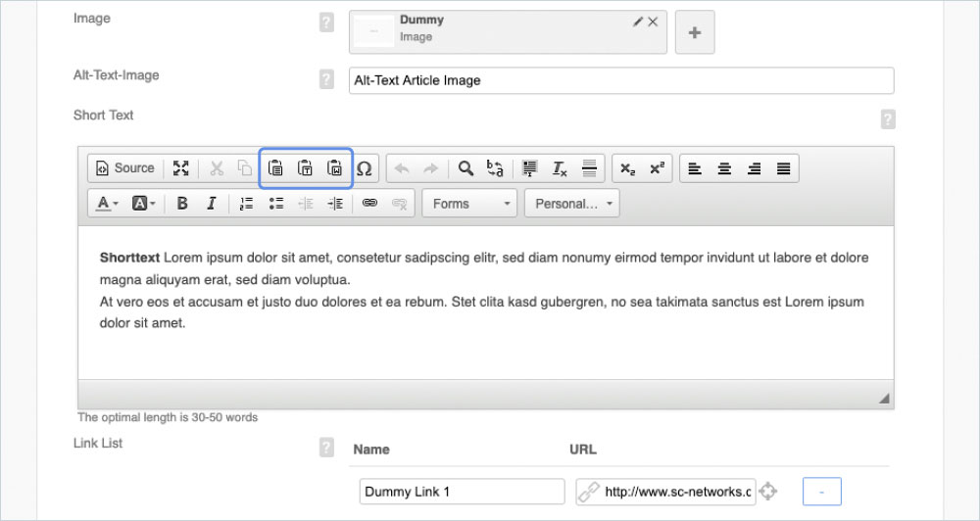Apply subscript formatting
The height and width of the screenshot is (521, 980).
[x=627, y=168]
